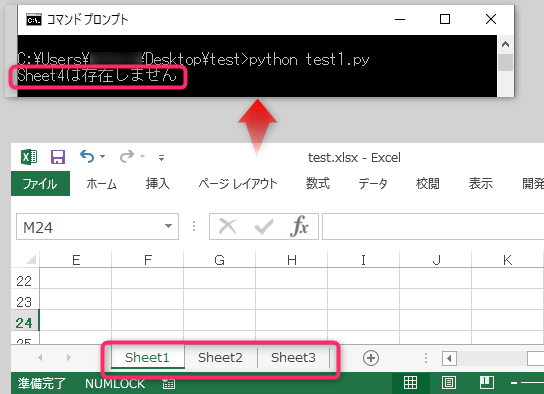Open the 校閲 ribbon tab
544x394 pixels.
click(427, 183)
